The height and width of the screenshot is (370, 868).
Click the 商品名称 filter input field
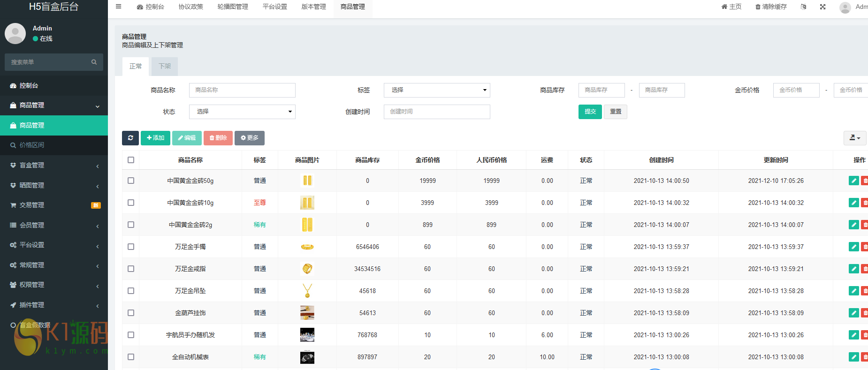pyautogui.click(x=242, y=90)
